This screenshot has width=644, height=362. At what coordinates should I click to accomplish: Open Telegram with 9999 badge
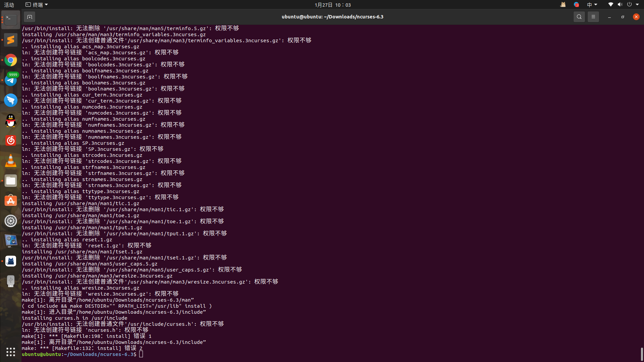[11, 80]
